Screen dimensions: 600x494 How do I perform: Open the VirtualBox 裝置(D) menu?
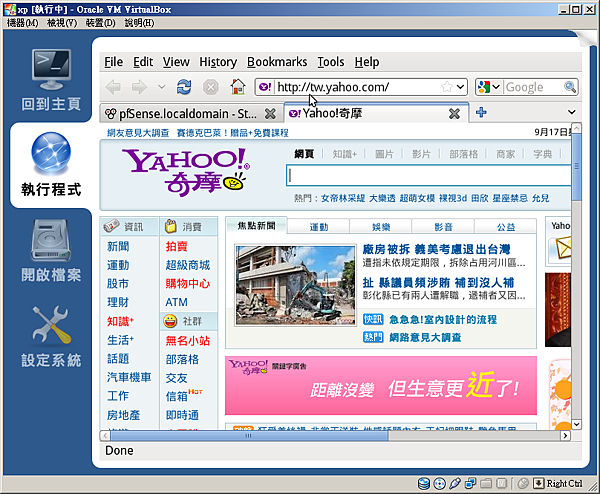pyautogui.click(x=101, y=23)
